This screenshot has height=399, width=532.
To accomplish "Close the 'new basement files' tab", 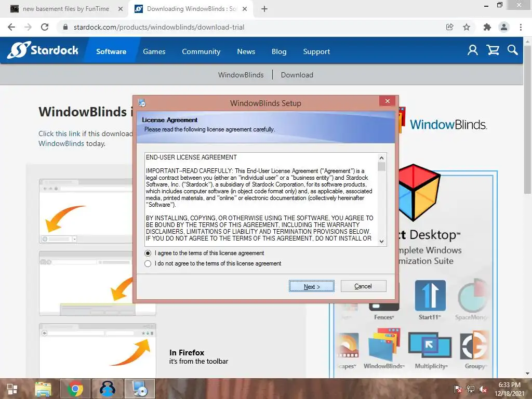I will [x=121, y=9].
